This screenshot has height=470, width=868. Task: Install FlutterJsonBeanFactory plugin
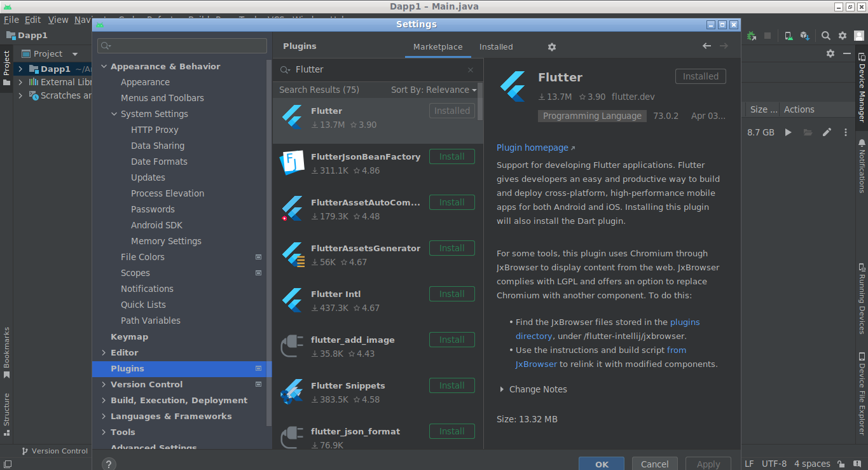point(451,156)
